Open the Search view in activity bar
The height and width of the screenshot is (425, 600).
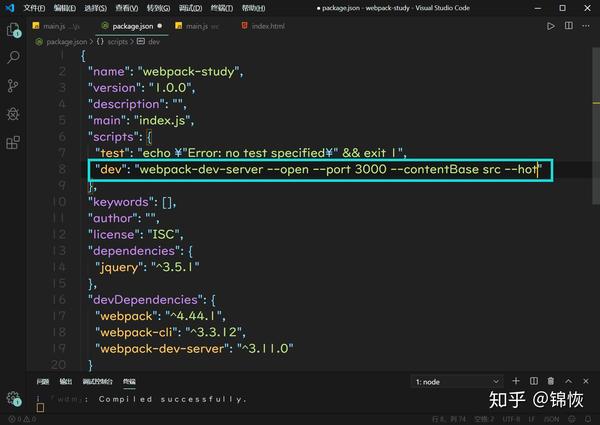tap(13, 57)
